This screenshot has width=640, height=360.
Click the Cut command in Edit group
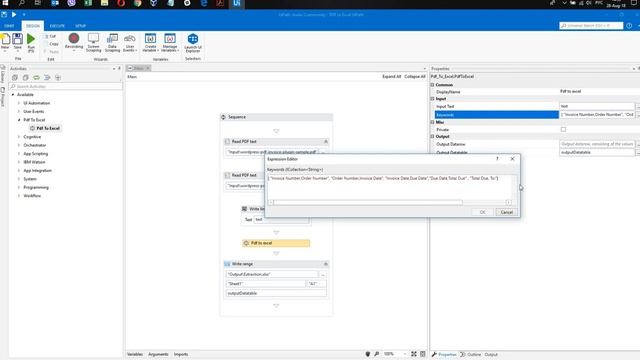click(x=50, y=36)
